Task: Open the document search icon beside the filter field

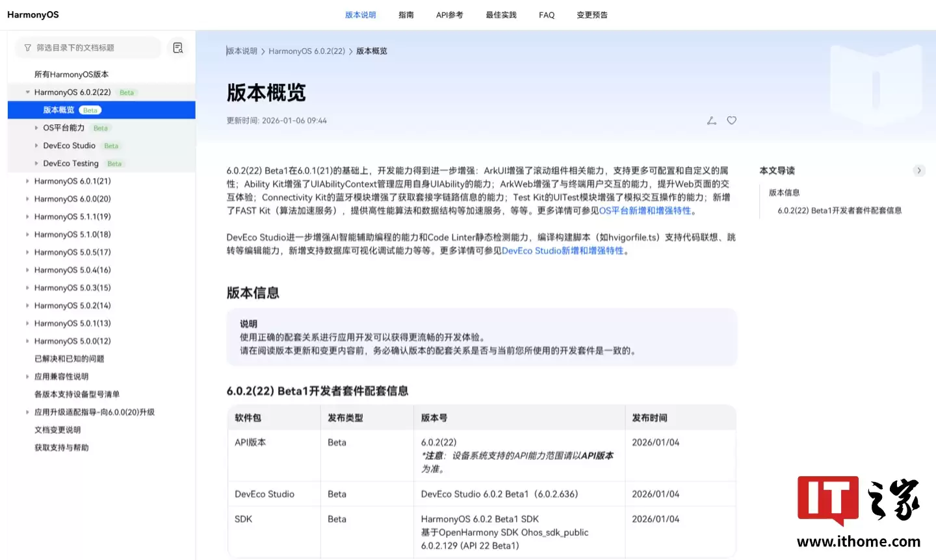Action: [x=177, y=47]
